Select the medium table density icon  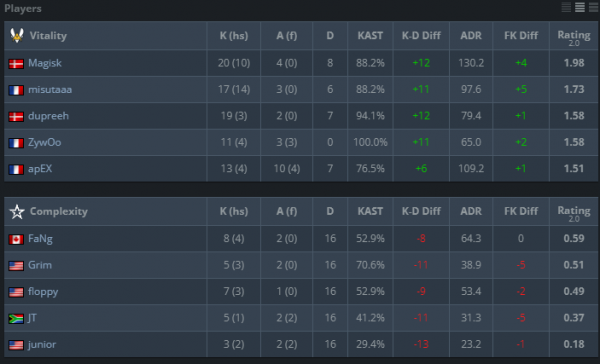[580, 7]
